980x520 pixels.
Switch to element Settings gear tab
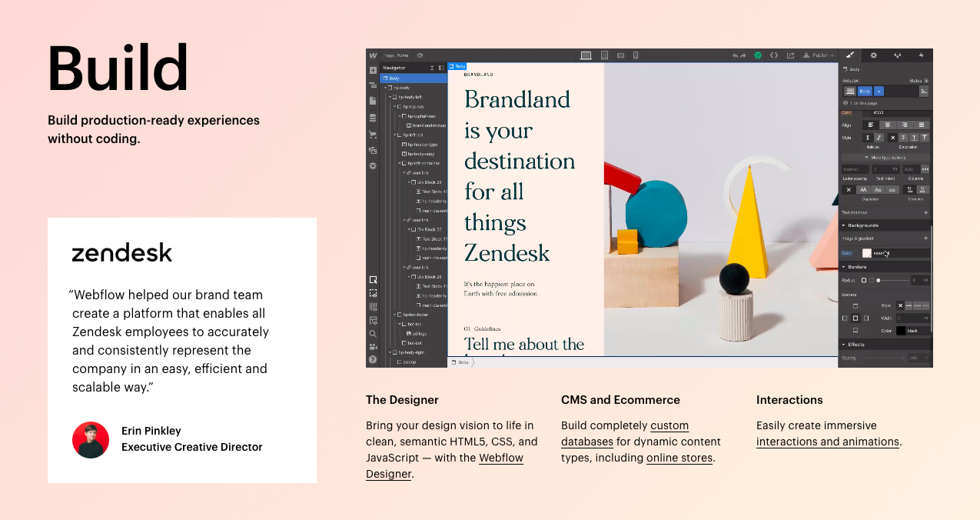click(873, 55)
